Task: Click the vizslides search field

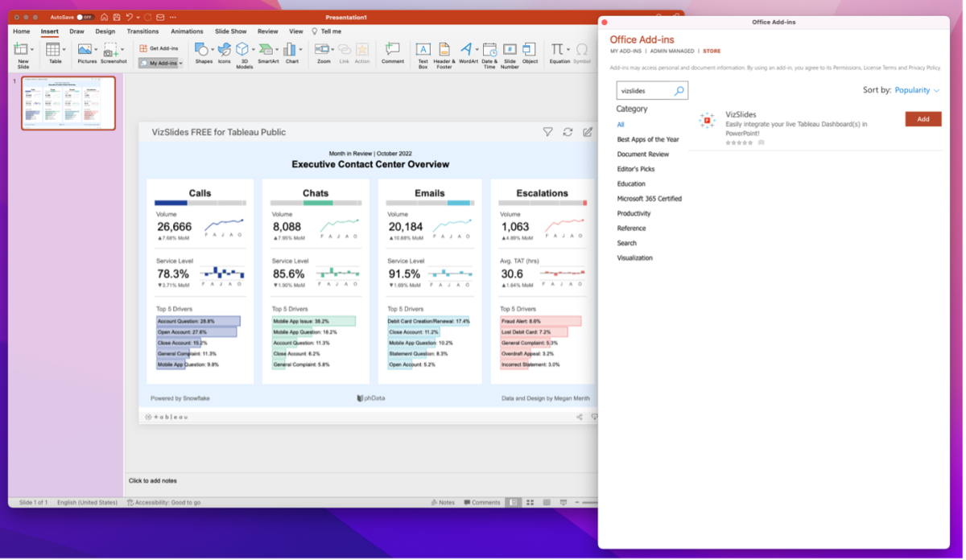Action: coord(646,90)
